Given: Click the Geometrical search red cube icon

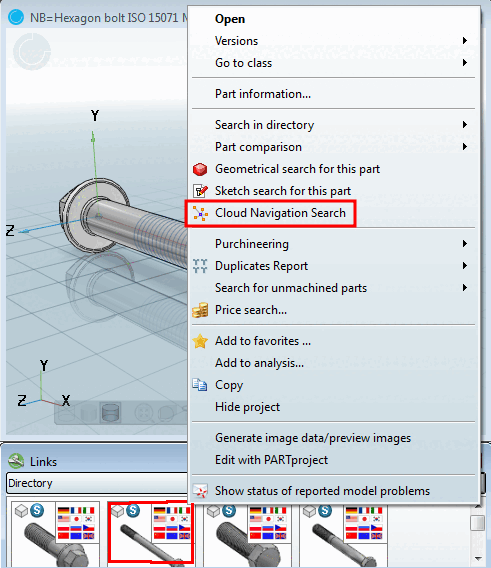Looking at the screenshot, I should point(200,169).
